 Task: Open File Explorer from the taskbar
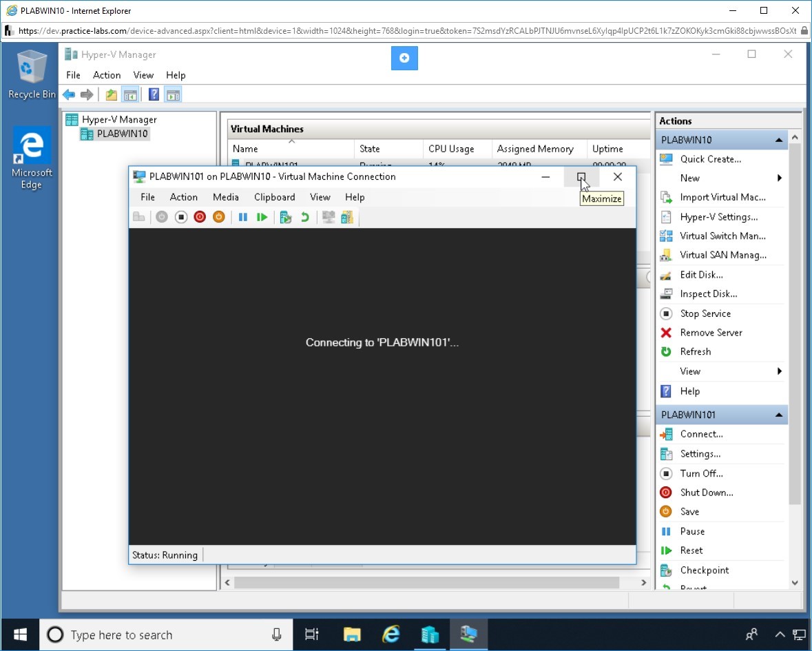pyautogui.click(x=352, y=635)
